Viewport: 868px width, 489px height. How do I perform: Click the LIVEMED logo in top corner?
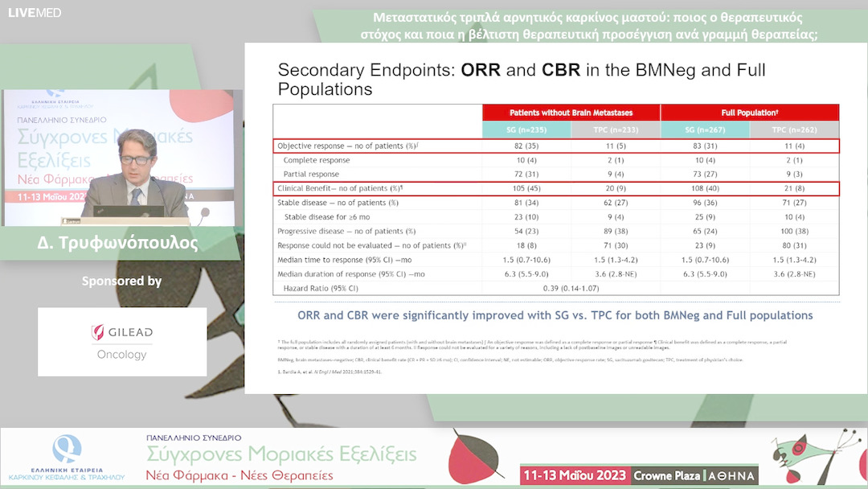[34, 12]
